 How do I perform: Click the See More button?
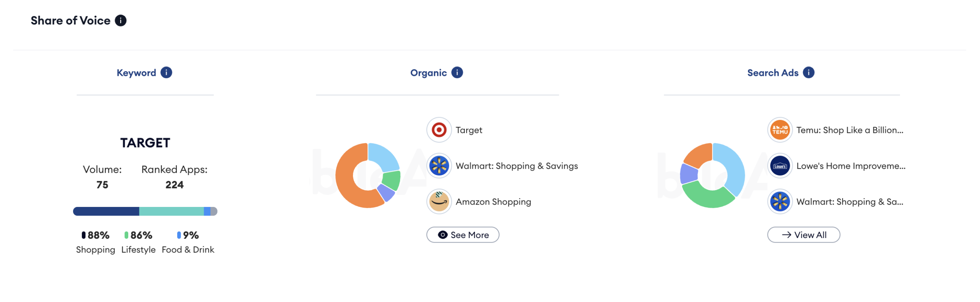tap(463, 235)
